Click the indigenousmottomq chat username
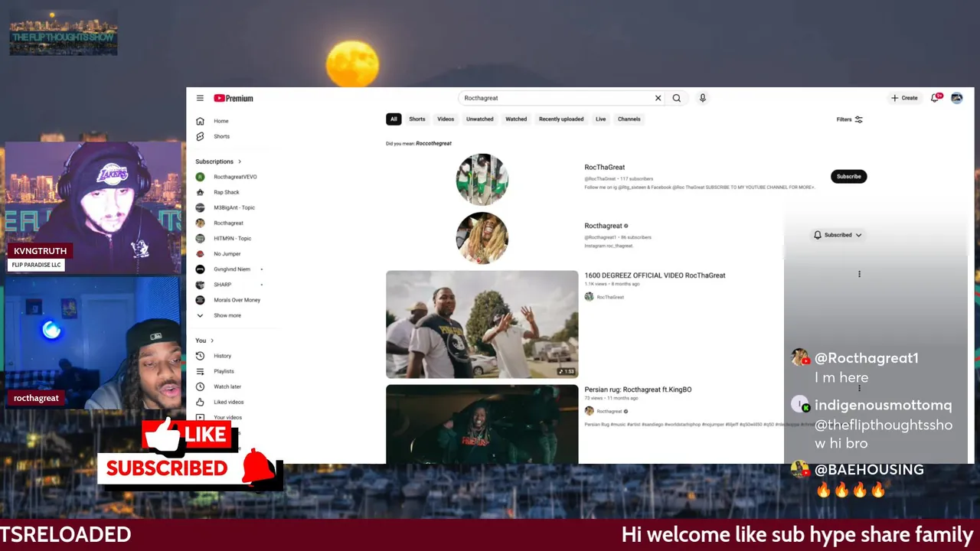The width and height of the screenshot is (980, 551). pos(884,405)
